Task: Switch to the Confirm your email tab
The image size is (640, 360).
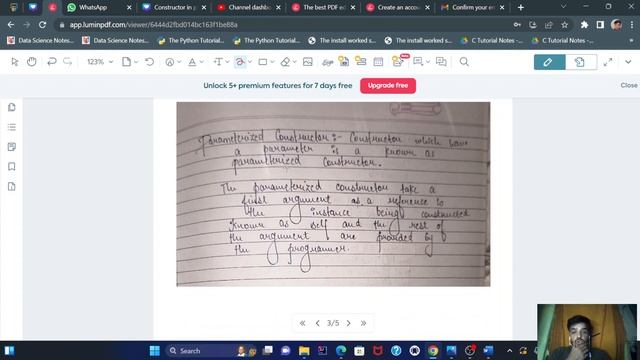Action: [472, 7]
